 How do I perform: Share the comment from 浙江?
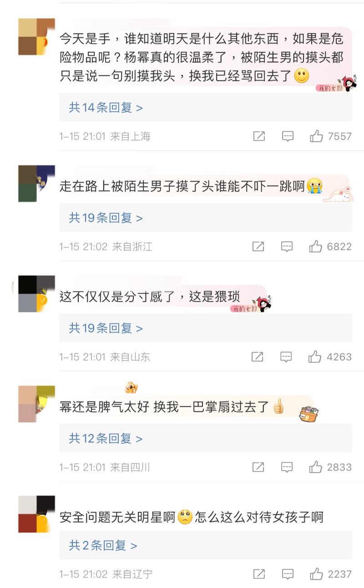[258, 247]
